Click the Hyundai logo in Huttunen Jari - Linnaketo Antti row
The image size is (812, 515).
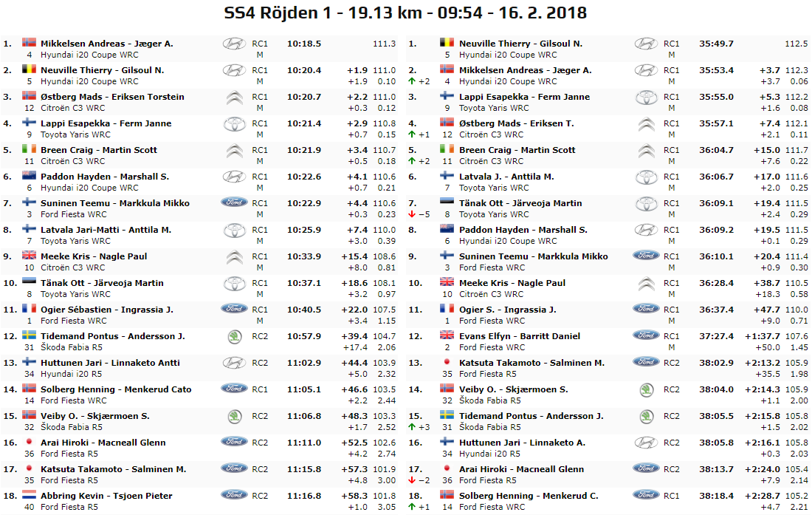(x=234, y=363)
